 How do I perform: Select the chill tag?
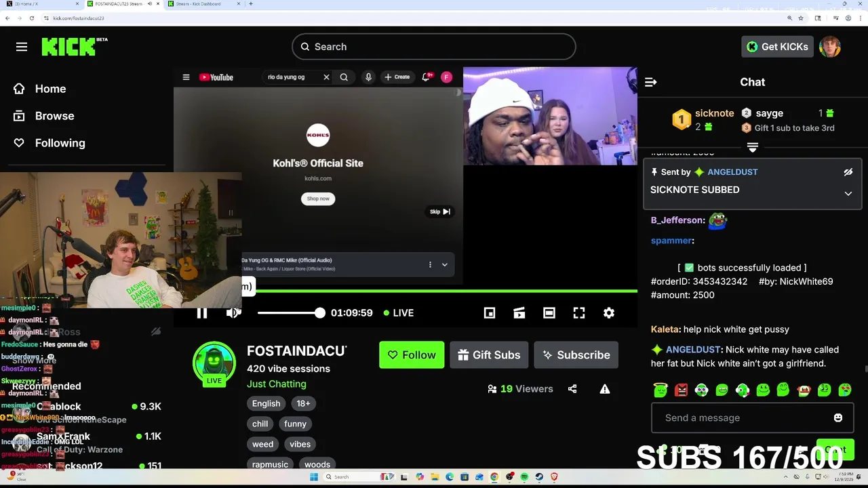(260, 424)
